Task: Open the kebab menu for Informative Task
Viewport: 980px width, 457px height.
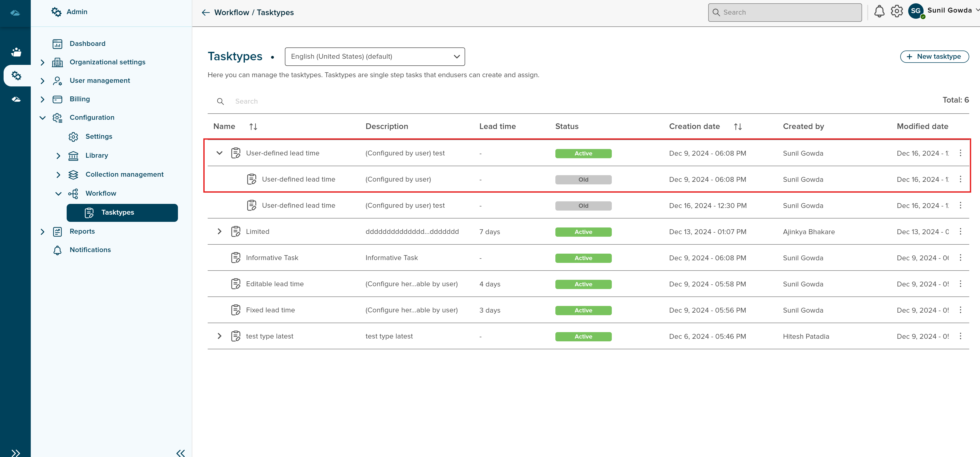Action: (960, 258)
